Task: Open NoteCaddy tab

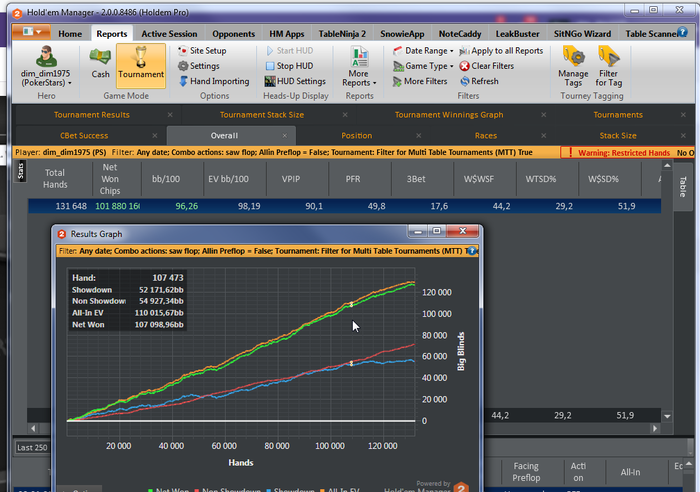Action: coord(460,33)
